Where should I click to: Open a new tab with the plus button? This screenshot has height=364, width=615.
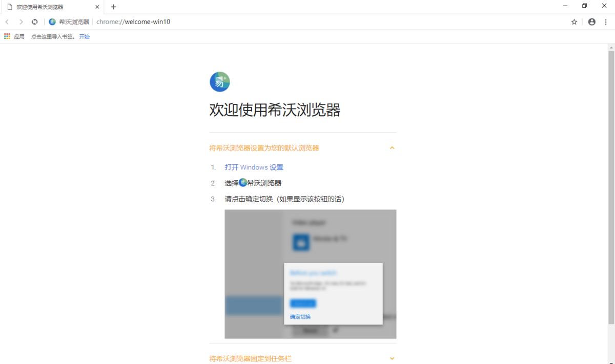(113, 7)
